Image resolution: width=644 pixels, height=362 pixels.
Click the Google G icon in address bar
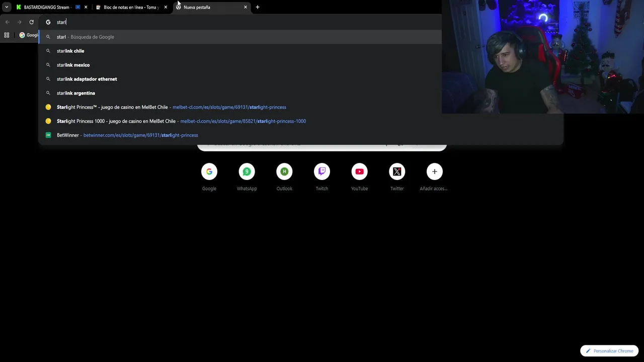pos(48,22)
